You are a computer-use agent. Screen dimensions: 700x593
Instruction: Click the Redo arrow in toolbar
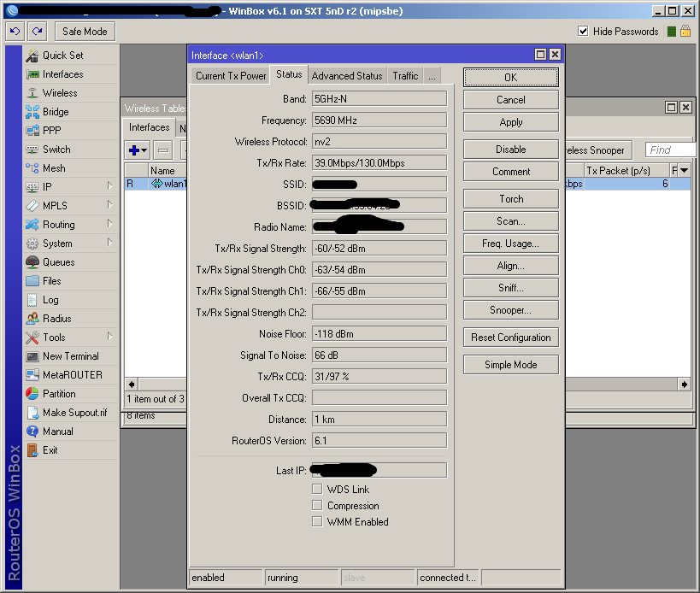[x=38, y=32]
